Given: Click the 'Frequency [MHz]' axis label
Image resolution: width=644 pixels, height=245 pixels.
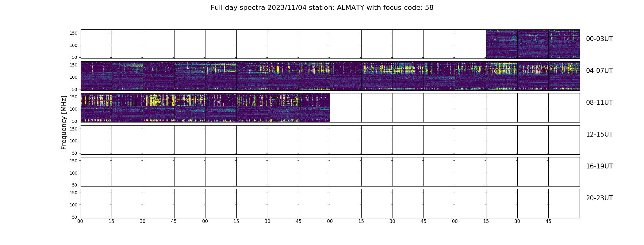Looking at the screenshot, I should click(x=64, y=123).
